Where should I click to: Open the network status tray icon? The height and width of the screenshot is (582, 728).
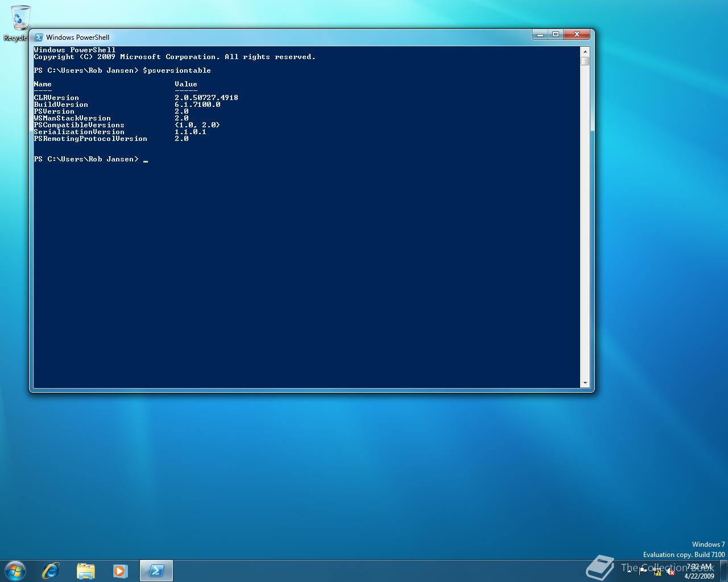tap(657, 572)
